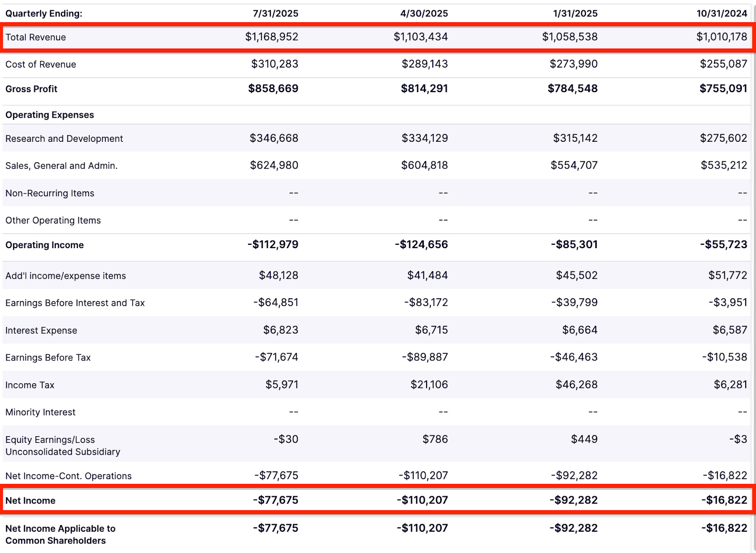Select the Operating Expenses section heading
Screen dimensions: 756x553
click(x=50, y=115)
